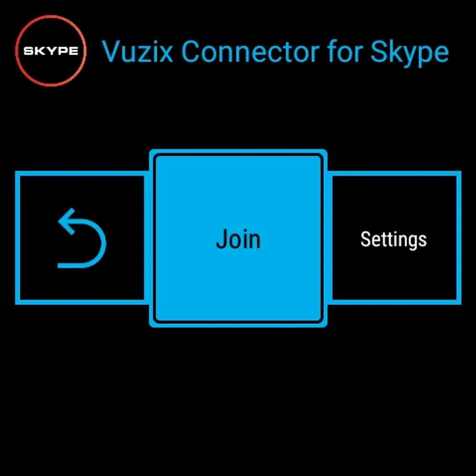The width and height of the screenshot is (476, 476).
Task: Go back using the curved arrow tile
Action: [82, 238]
